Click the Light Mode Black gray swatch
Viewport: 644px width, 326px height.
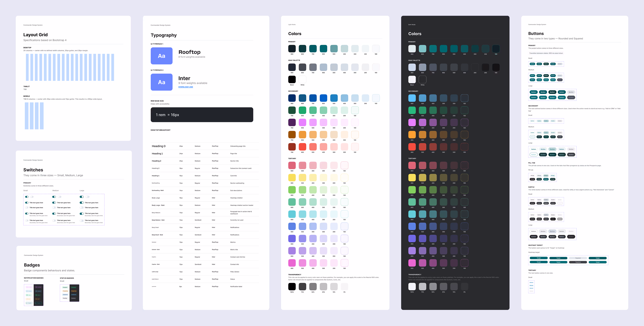point(292,79)
